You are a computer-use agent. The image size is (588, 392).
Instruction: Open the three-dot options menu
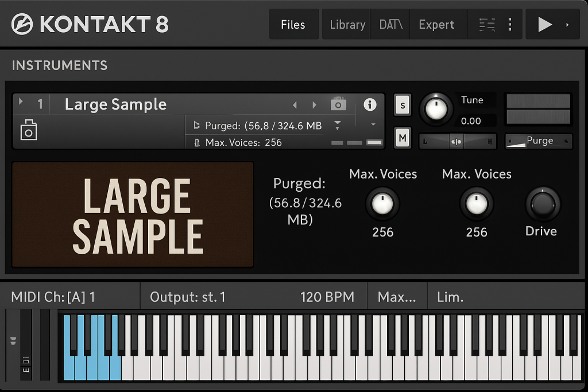[x=511, y=24]
